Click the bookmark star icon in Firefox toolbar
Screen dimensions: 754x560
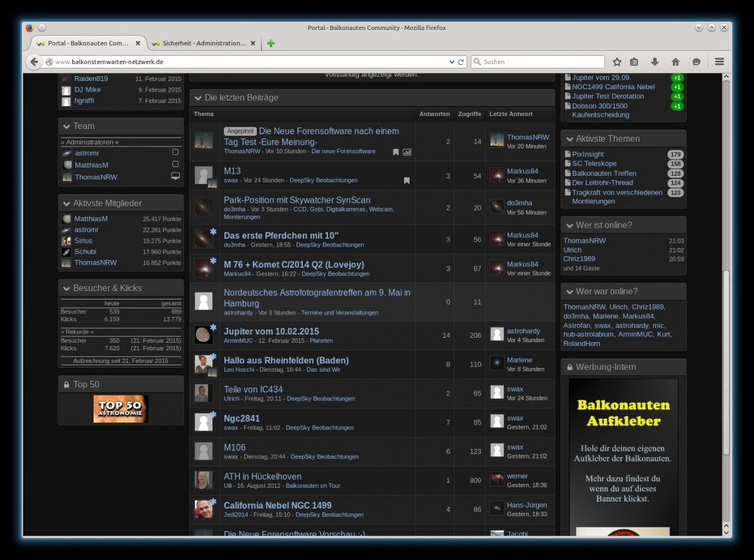617,62
